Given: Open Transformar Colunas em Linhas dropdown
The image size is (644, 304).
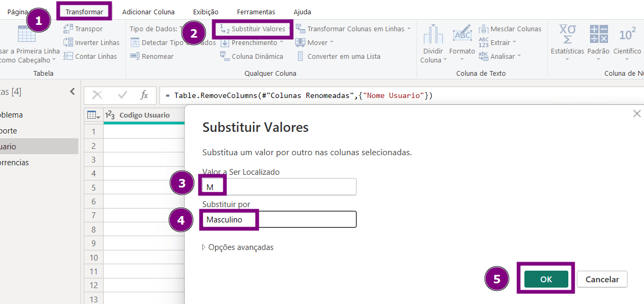Looking at the screenshot, I should [353, 29].
